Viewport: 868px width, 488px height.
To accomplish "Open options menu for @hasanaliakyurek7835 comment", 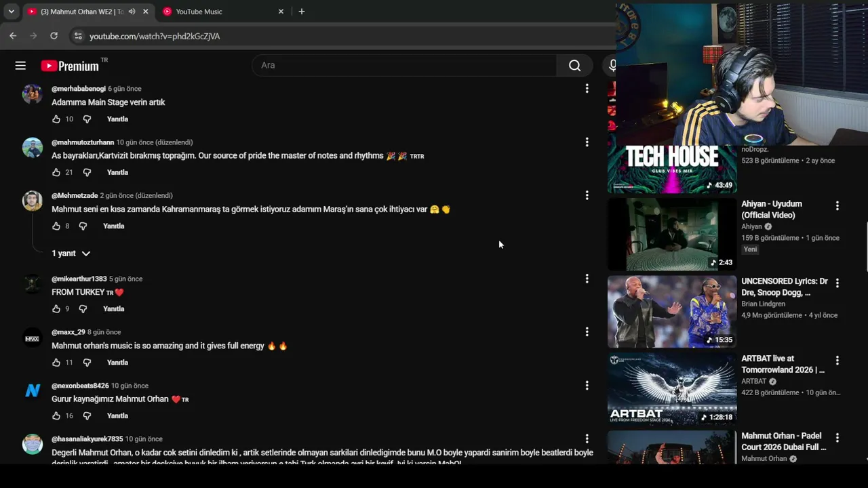I will [587, 439].
